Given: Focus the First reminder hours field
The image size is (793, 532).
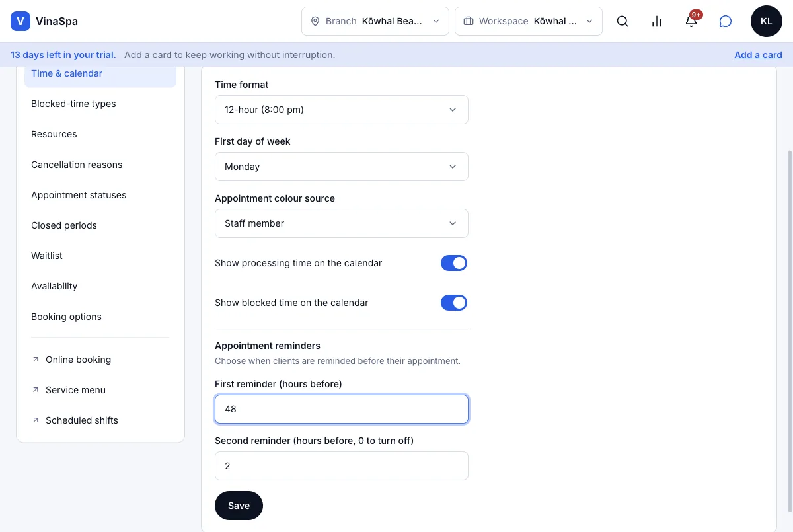Looking at the screenshot, I should click(x=342, y=409).
